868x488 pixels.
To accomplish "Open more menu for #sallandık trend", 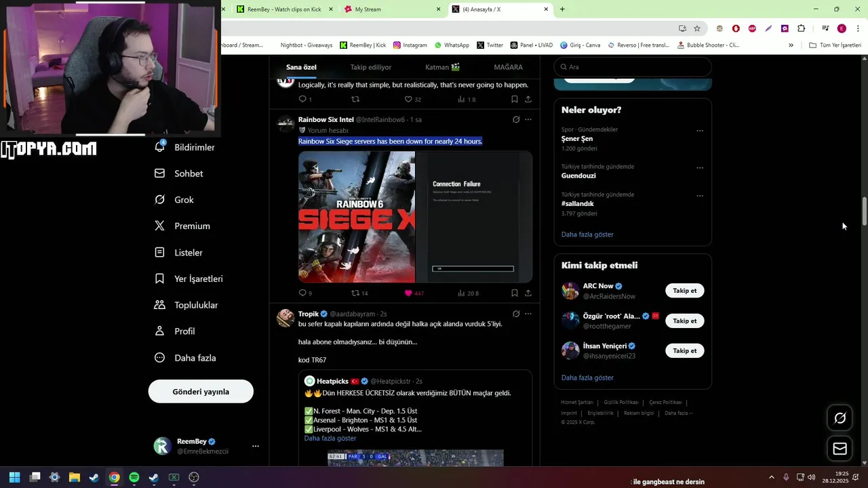I will pos(700,196).
